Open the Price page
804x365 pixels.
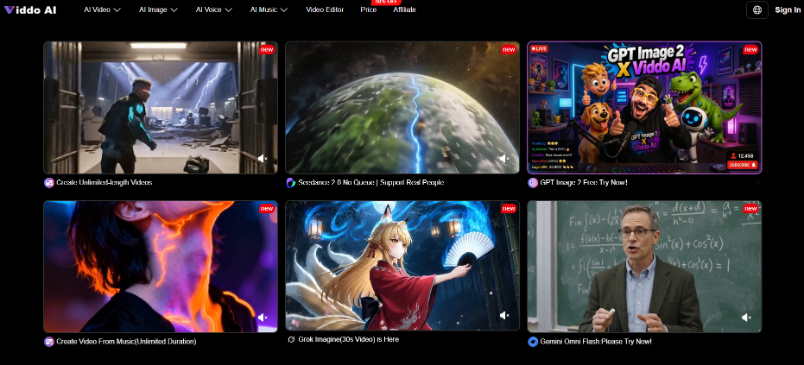(x=368, y=10)
